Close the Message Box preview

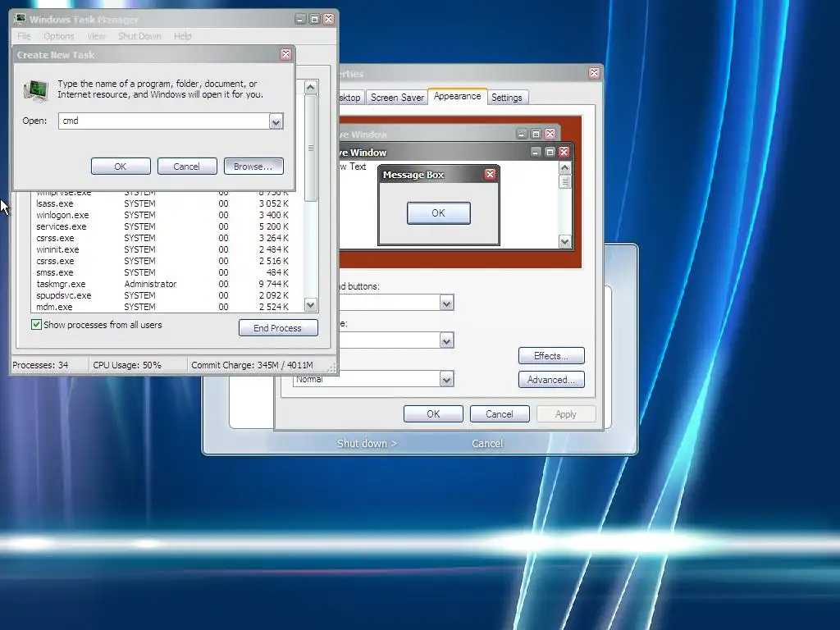click(490, 174)
